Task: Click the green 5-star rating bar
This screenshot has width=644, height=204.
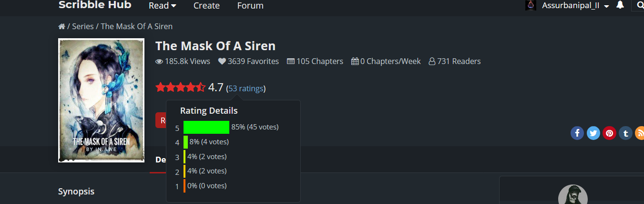Action: 206,128
